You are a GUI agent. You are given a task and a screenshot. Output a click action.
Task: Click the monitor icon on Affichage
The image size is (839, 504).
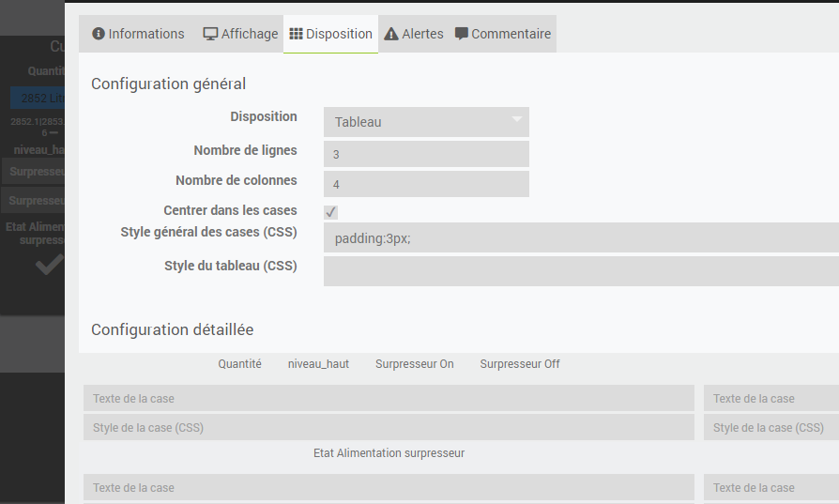click(210, 34)
